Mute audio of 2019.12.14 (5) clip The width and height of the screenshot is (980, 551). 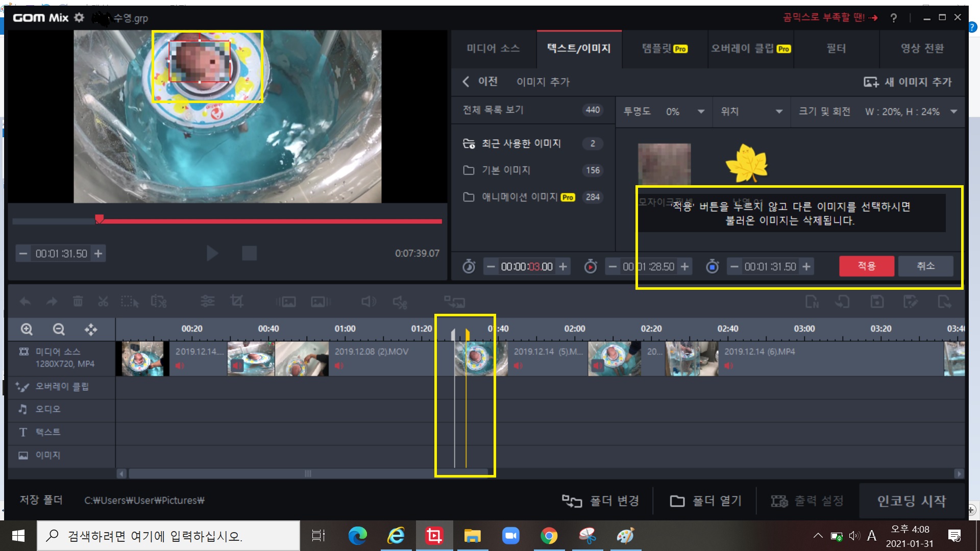518,366
